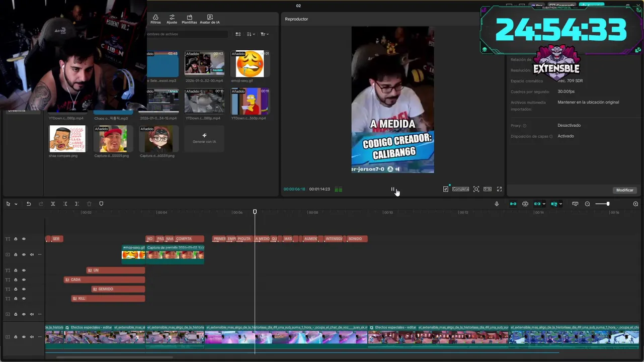Toggle preview axis in timeline toolbar
Viewport: 644px width, 362px height.
pos(554,204)
